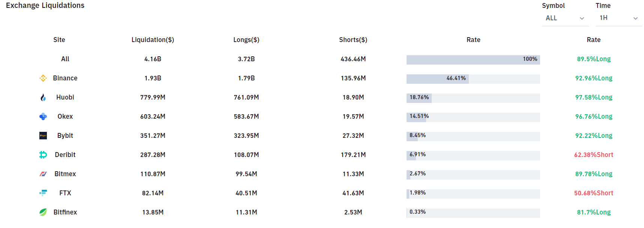Click the Binance exchange logo icon
Image resolution: width=644 pixels, height=228 pixels.
pos(43,78)
